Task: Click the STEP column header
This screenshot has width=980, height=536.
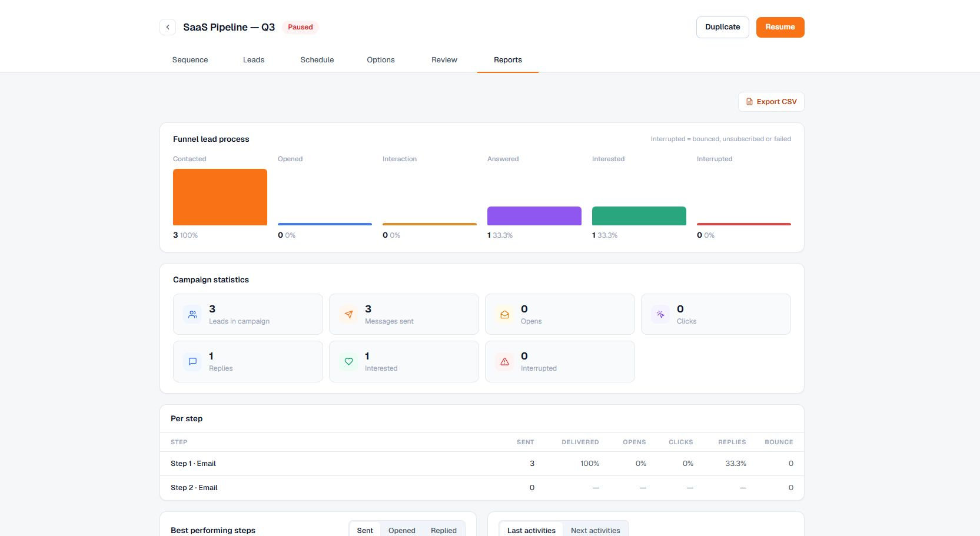Action: coord(179,442)
